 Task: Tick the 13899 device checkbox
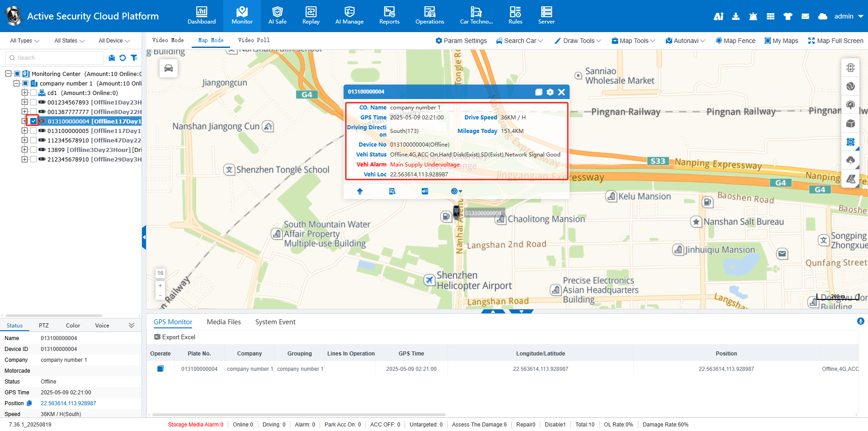33,150
